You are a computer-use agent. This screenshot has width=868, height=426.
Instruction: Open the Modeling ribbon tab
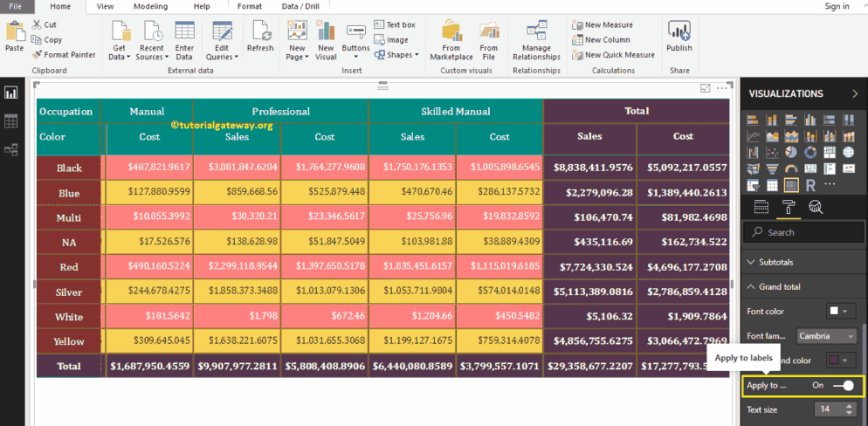point(151,6)
